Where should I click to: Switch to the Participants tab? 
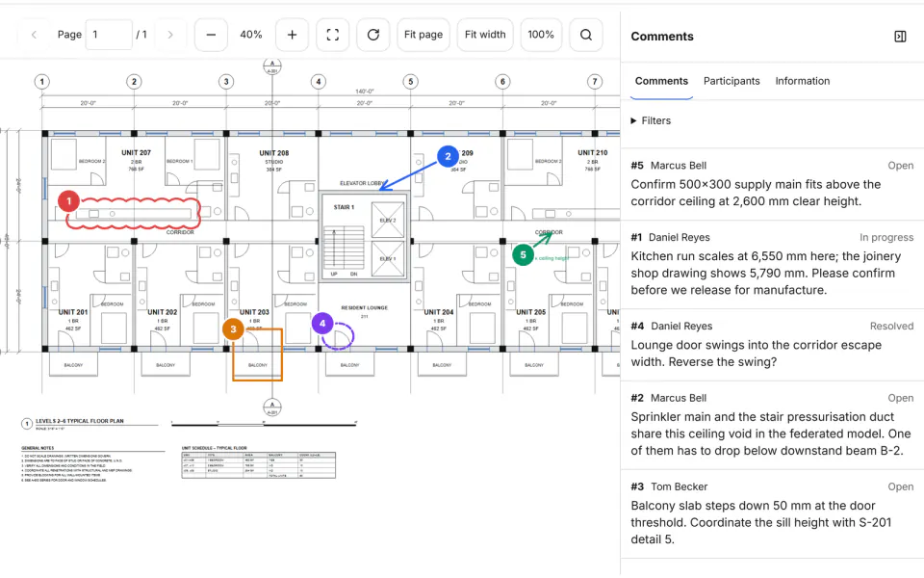731,81
